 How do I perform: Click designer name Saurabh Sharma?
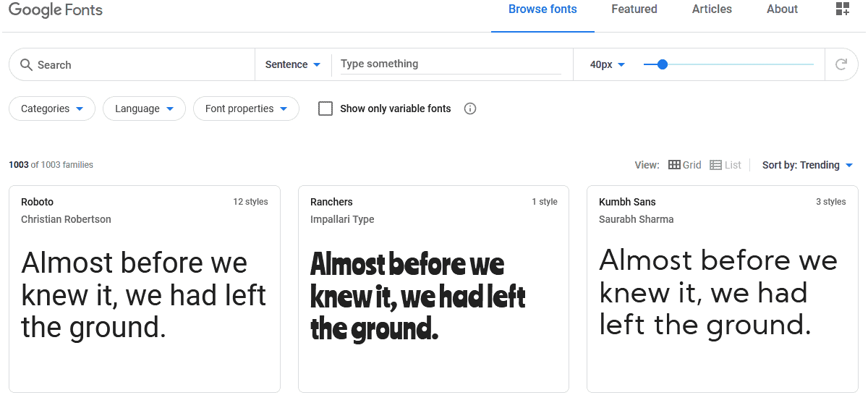coord(636,219)
